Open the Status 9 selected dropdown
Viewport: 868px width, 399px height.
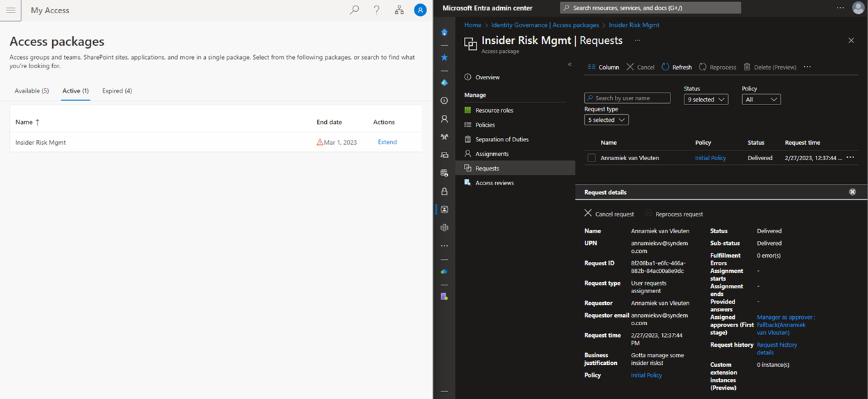pos(706,100)
